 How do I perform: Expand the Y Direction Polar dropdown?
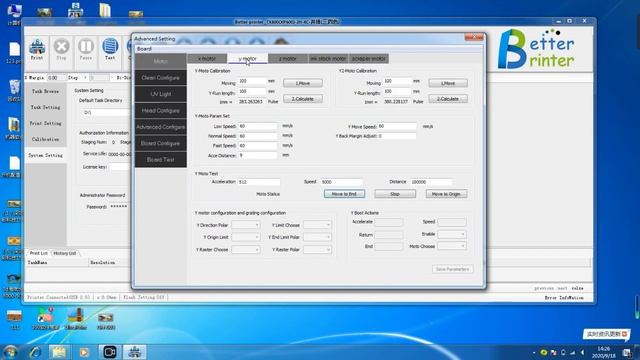pos(246,225)
